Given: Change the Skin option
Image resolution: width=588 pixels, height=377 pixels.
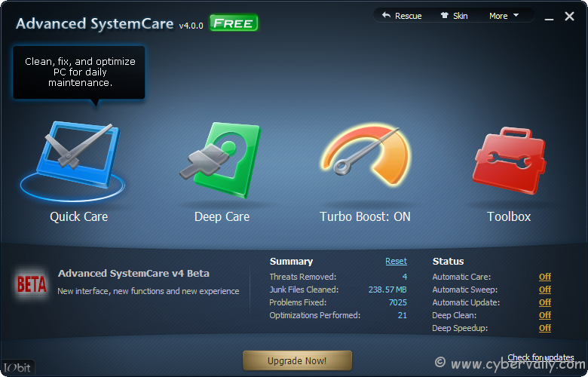Looking at the screenshot, I should click(x=454, y=16).
